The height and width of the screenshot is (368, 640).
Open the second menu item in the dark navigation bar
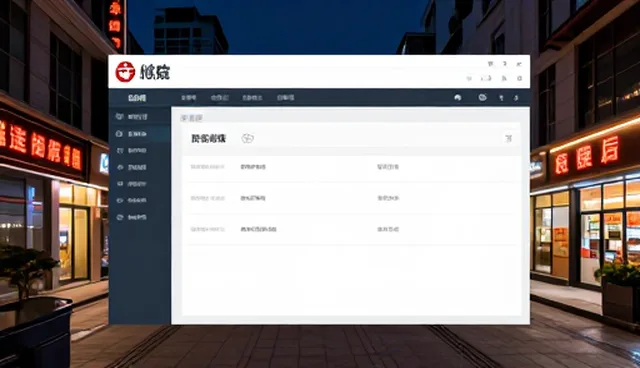pyautogui.click(x=220, y=98)
